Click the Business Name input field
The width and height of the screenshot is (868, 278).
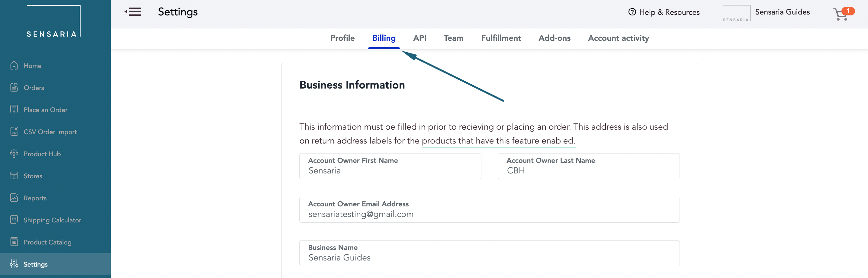click(x=489, y=253)
